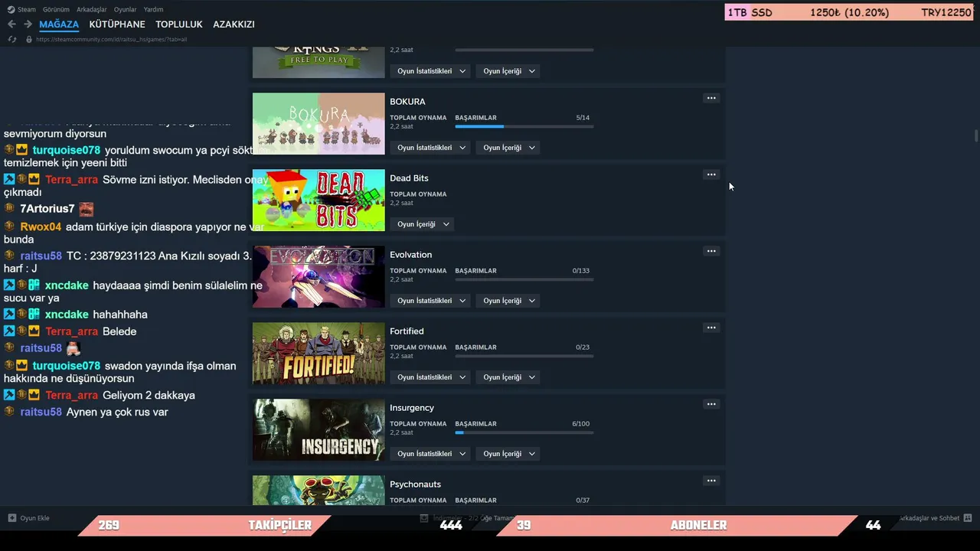Expand Oyun İstatistikleri for Evolvation
Viewport: 980px width, 551px height.
431,301
